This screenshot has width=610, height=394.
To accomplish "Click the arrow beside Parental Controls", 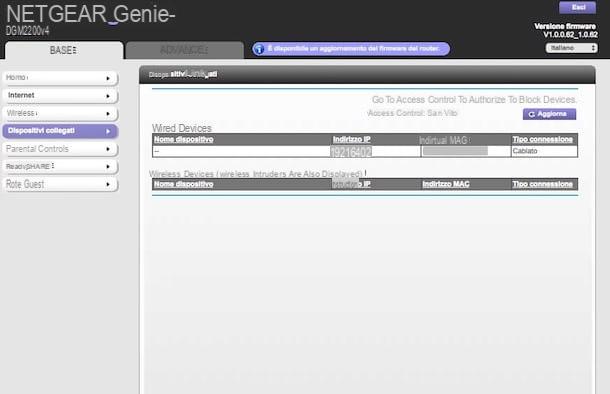I will pos(108,149).
